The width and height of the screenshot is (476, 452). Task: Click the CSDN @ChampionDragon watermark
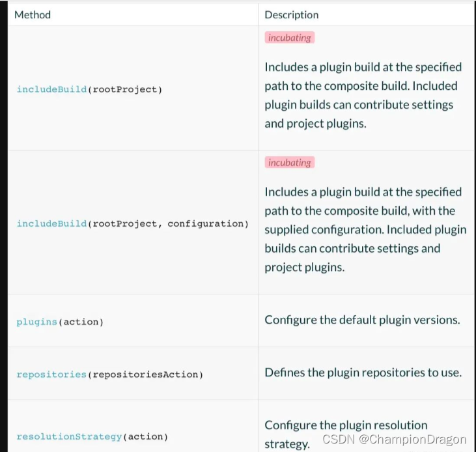click(x=394, y=440)
